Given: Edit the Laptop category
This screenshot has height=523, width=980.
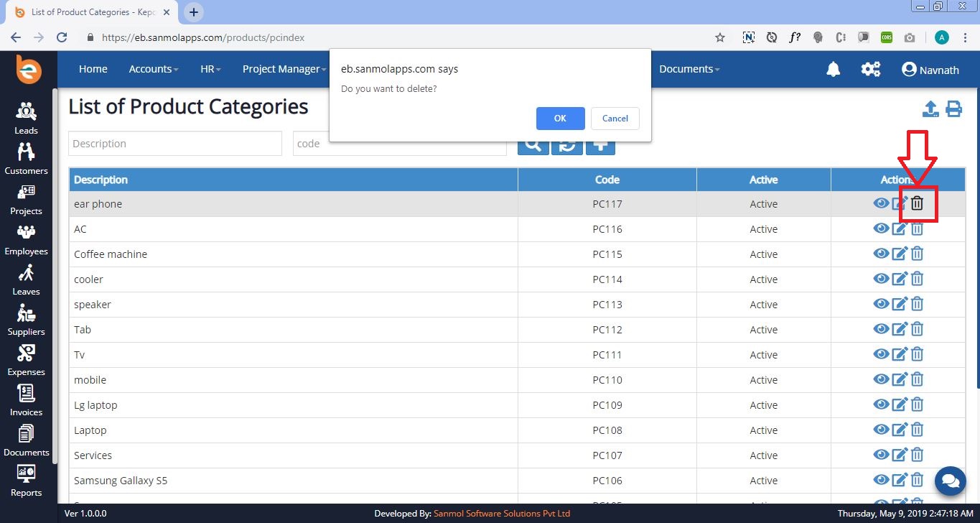Looking at the screenshot, I should [x=900, y=430].
